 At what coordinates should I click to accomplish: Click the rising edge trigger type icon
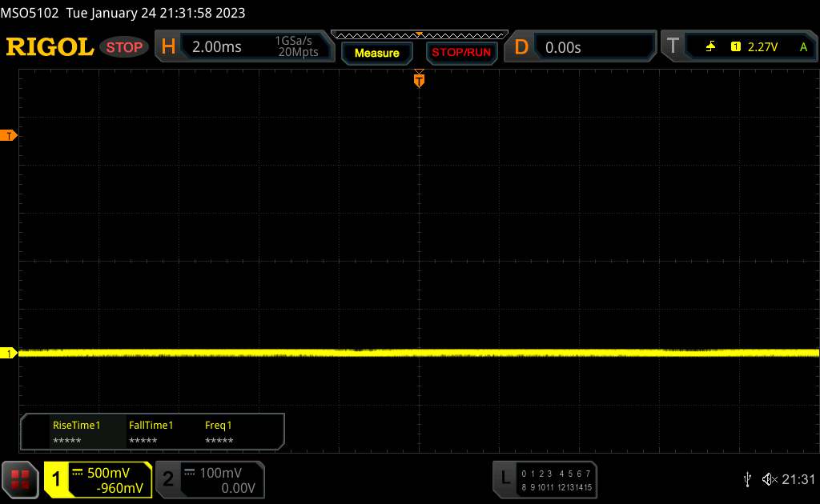[710, 47]
